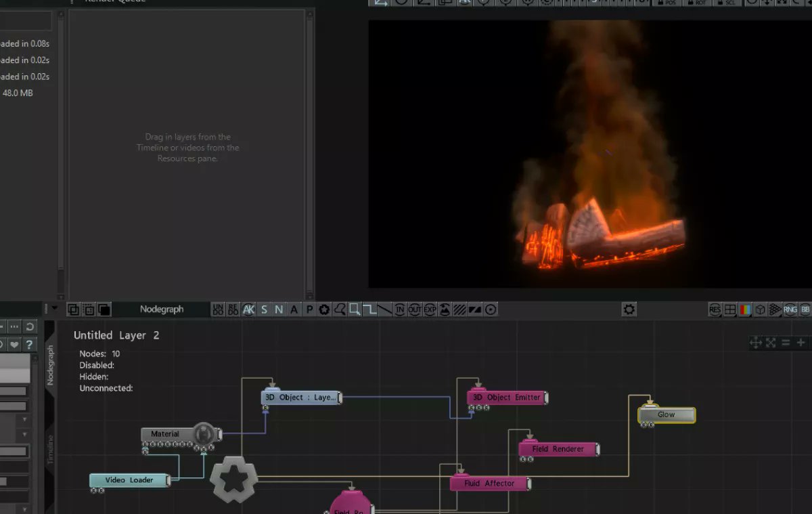
Task: Click 'Untitled Layer 2' title text
Action: pos(116,335)
